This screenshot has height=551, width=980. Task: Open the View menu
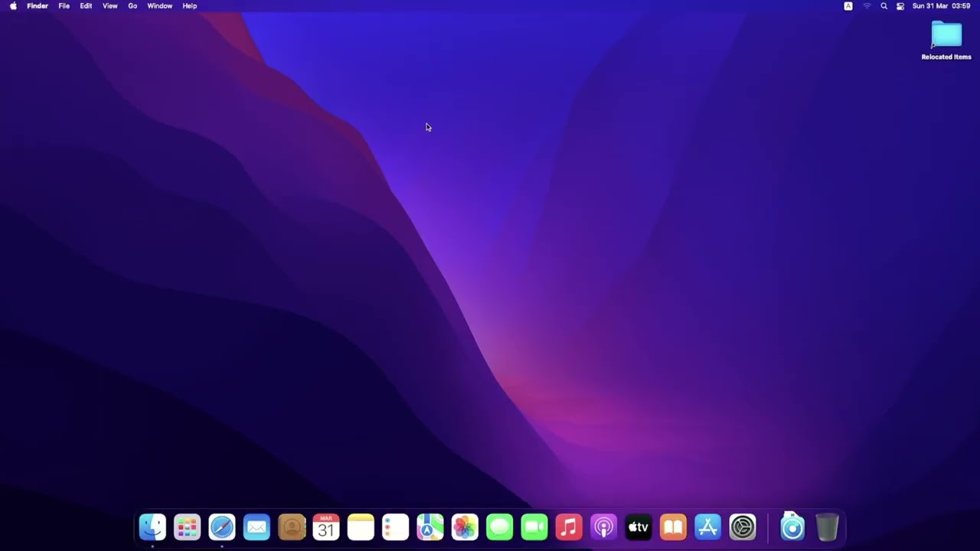[110, 6]
